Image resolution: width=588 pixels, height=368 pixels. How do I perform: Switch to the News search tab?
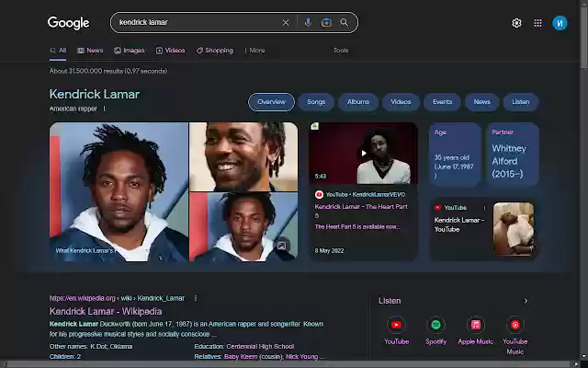pos(90,51)
